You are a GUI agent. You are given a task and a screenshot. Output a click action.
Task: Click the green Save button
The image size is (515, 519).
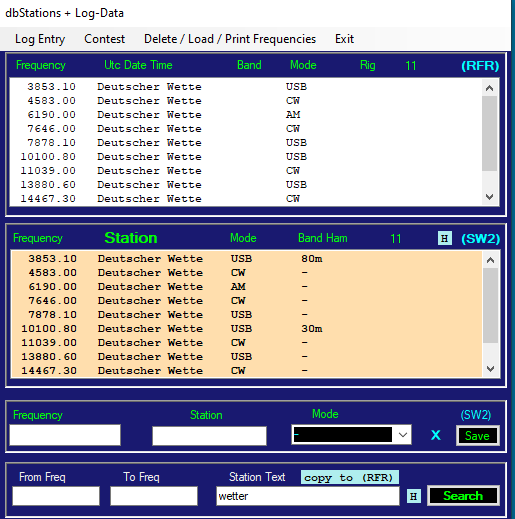(x=477, y=436)
